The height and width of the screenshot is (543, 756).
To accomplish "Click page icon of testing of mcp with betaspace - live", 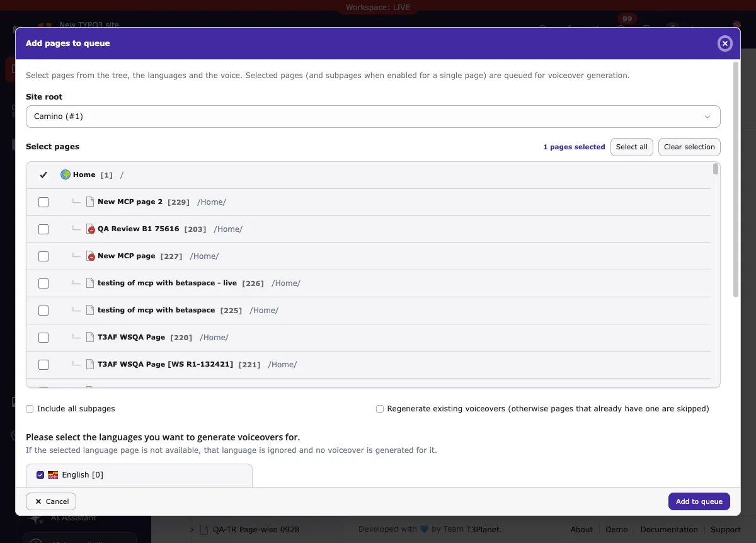I will 90,283.
